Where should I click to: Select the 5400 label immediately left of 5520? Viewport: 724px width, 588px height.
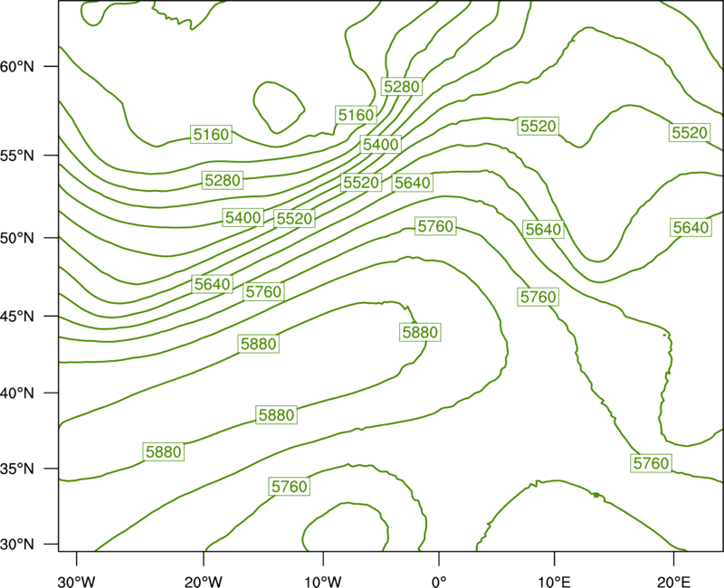243,217
